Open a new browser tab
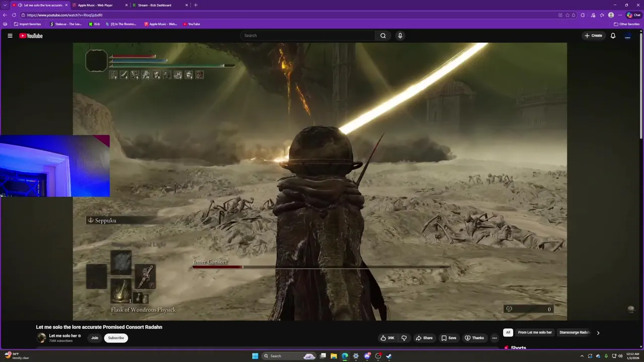Viewport: 644px width, 362px height. tap(196, 5)
